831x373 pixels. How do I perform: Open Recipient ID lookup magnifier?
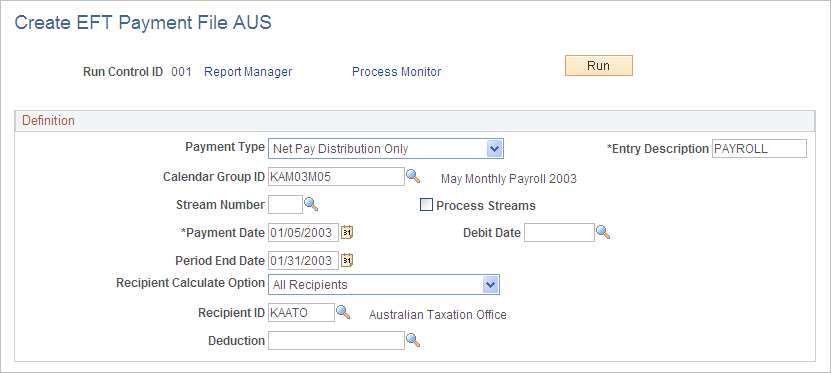pos(343,312)
